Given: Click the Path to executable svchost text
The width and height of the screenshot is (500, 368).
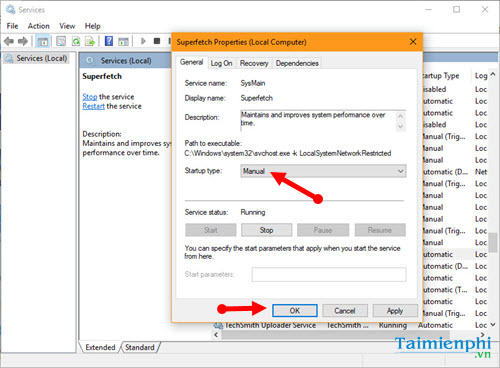Looking at the screenshot, I should [x=288, y=153].
